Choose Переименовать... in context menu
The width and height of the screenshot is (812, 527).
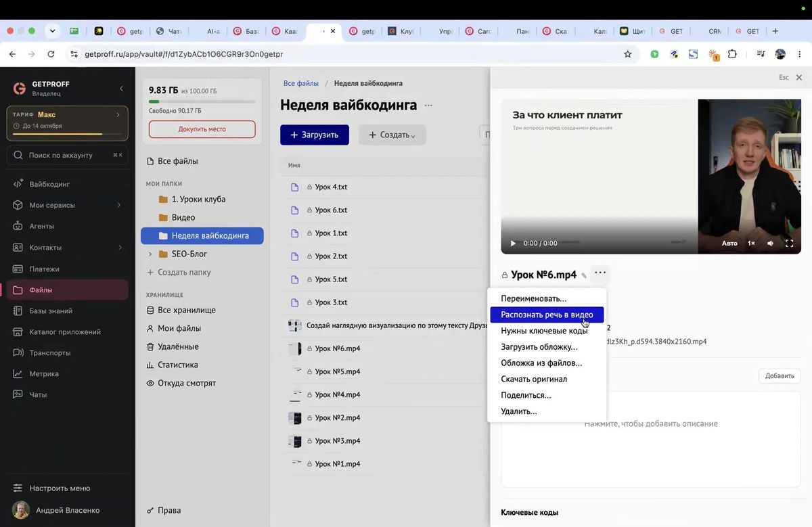point(547,298)
